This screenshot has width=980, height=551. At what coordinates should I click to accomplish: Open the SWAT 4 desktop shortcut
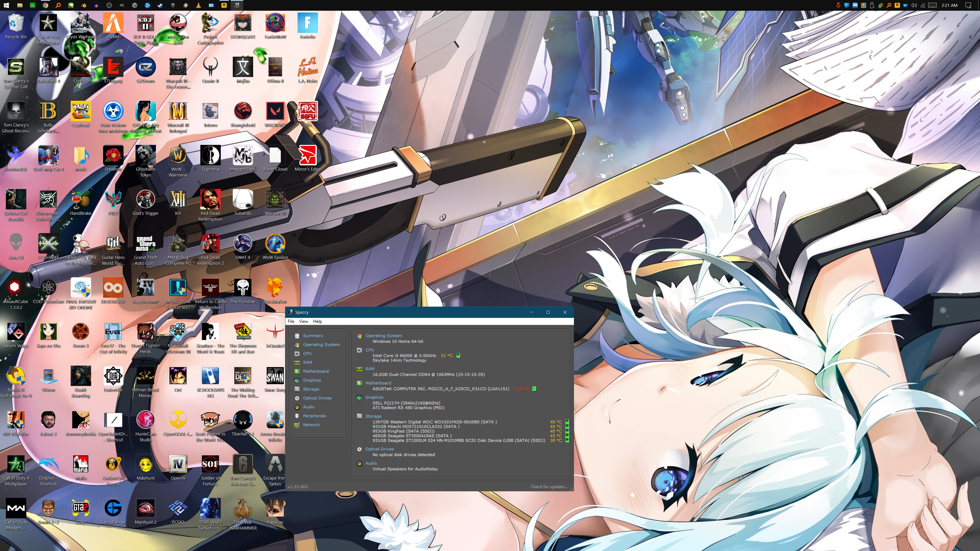pos(243,247)
